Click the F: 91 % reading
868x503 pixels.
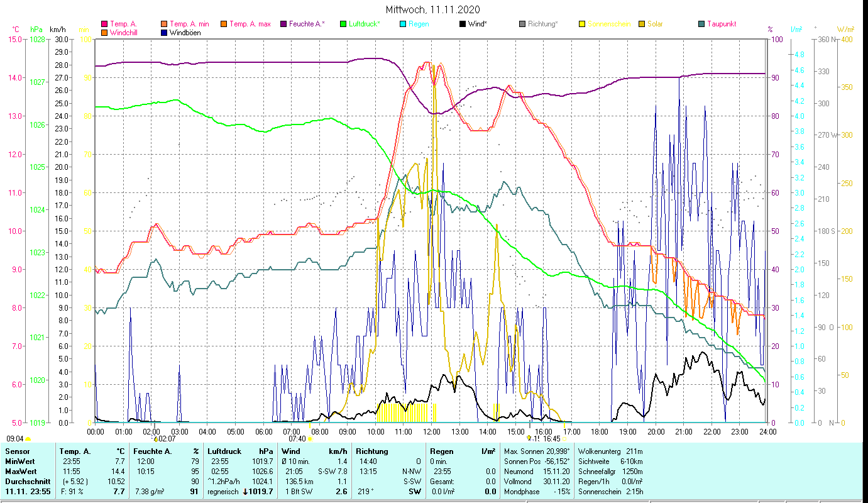[x=73, y=492]
